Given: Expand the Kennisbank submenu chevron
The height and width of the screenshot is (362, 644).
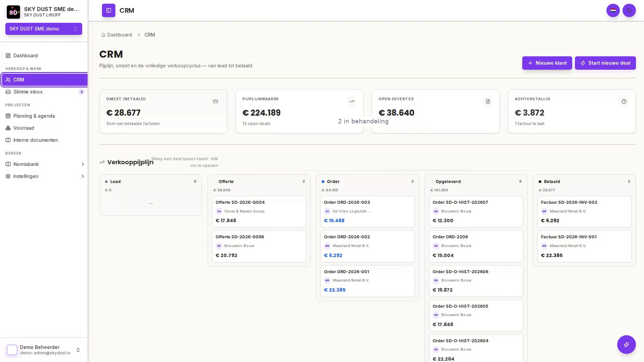Looking at the screenshot, I should coord(83,164).
